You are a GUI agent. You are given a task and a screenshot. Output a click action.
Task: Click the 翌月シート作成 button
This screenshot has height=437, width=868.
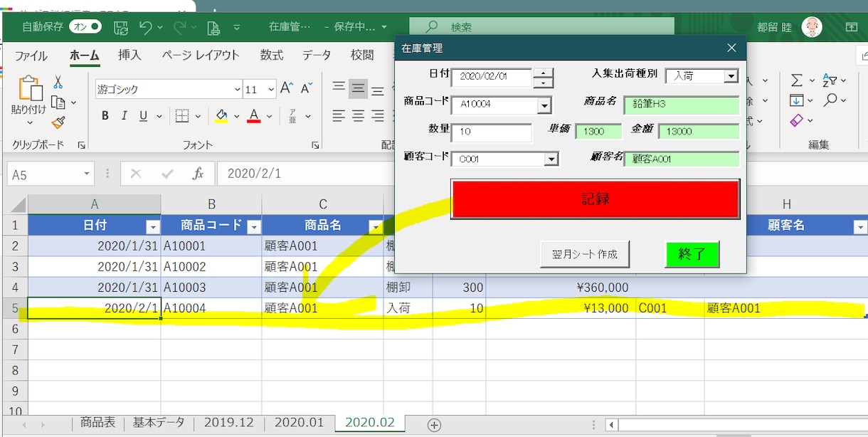point(585,254)
